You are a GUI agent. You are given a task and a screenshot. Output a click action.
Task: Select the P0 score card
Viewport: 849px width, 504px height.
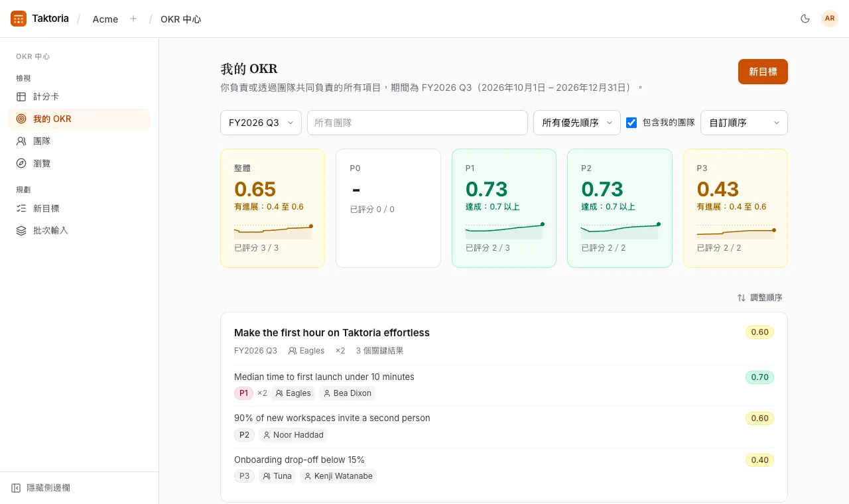(388, 208)
